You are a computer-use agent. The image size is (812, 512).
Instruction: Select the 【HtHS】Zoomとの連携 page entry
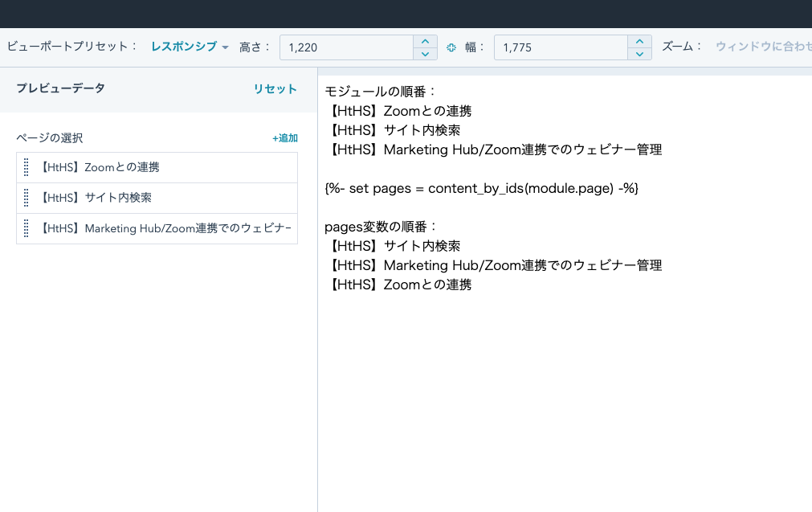(100, 167)
